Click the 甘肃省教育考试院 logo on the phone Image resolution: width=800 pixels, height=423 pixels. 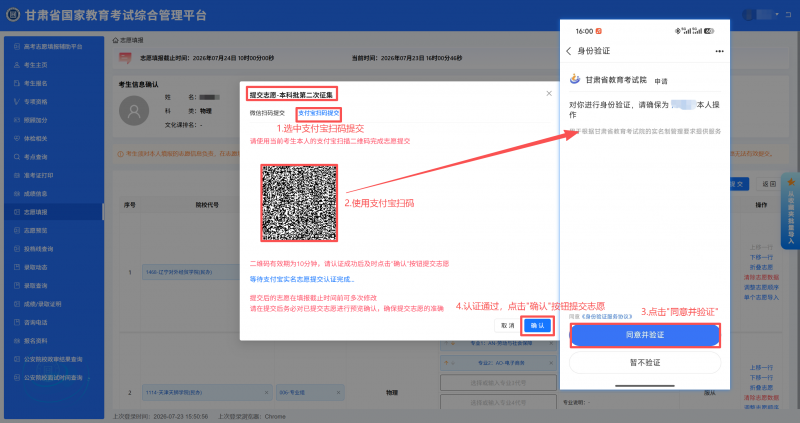click(575, 79)
